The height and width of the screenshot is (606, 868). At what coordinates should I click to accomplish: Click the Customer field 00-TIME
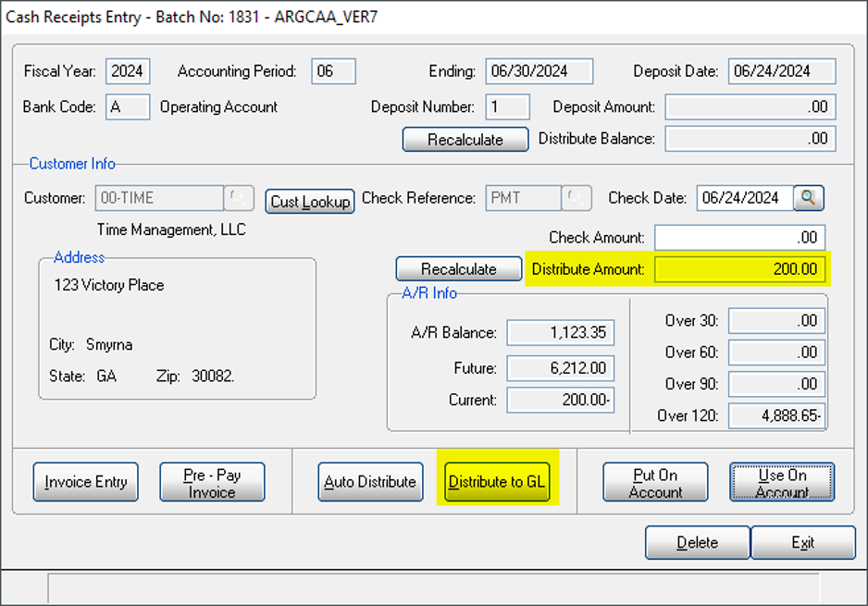pos(159,198)
